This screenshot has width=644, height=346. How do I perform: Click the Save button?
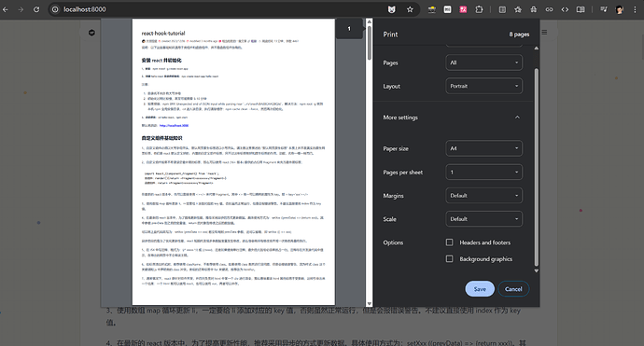480,289
